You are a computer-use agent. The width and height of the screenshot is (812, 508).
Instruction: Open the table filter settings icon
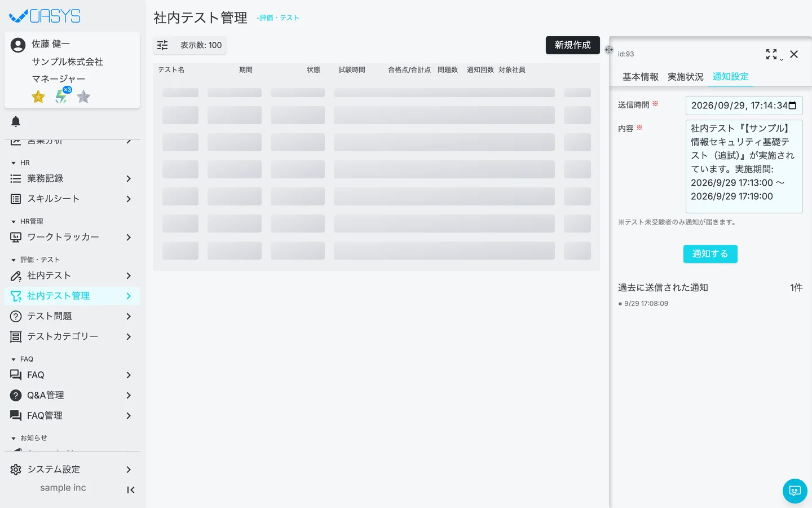click(162, 45)
